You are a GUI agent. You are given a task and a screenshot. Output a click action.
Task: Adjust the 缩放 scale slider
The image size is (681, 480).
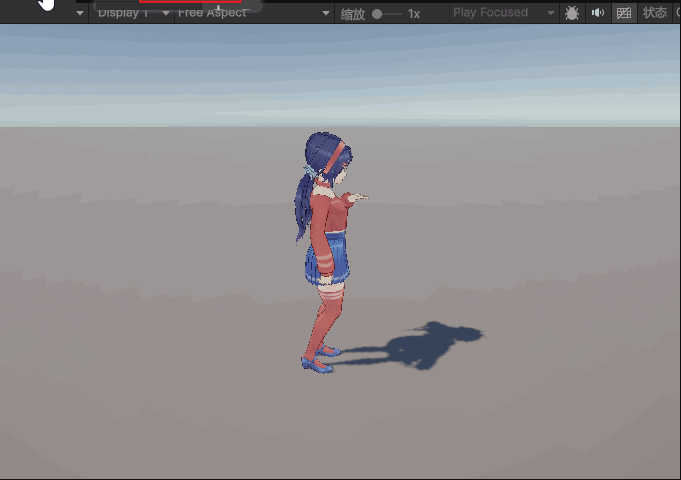click(x=387, y=14)
